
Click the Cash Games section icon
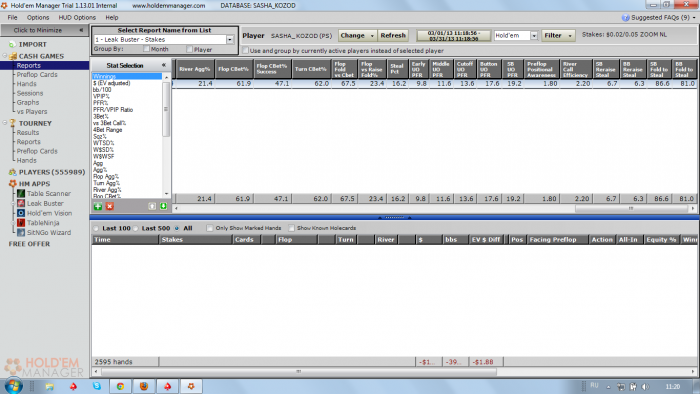click(x=13, y=56)
